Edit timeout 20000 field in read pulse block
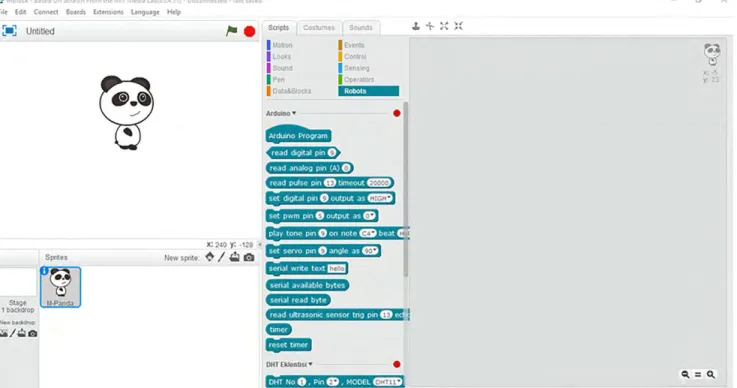Image resolution: width=737 pixels, height=388 pixels. [x=379, y=183]
